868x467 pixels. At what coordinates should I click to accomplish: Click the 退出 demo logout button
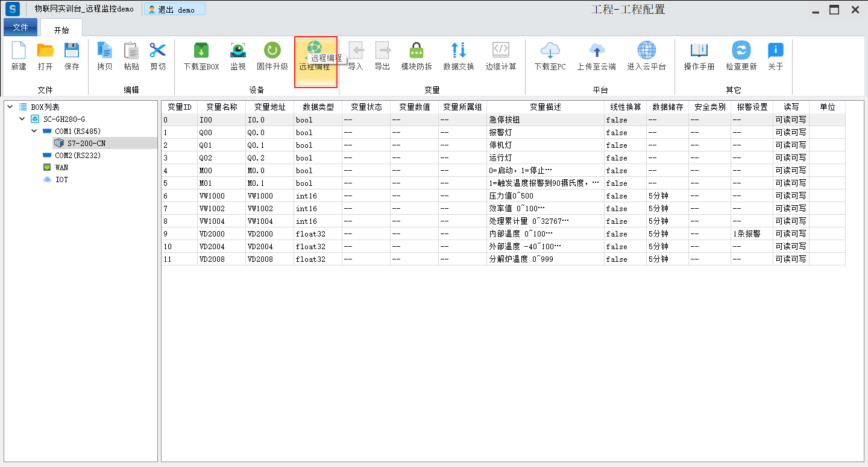[174, 10]
